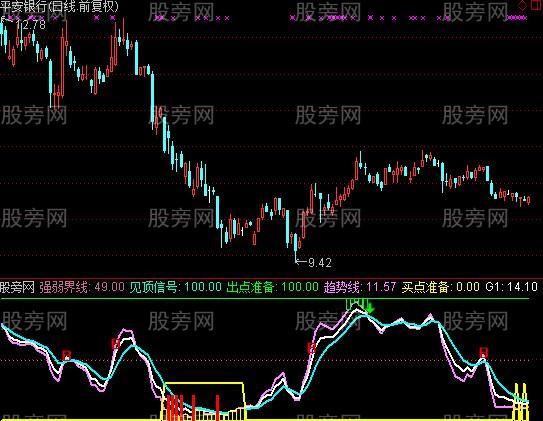This screenshot has height=421, width=543.
Task: Click the 见顶信号: 100.00 indicator value
Action: 176,287
